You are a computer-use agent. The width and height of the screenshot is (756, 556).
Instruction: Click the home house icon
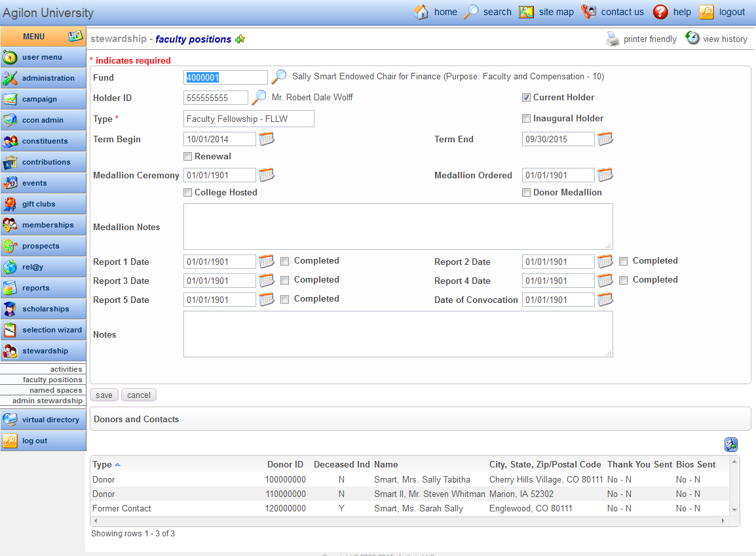(x=421, y=12)
